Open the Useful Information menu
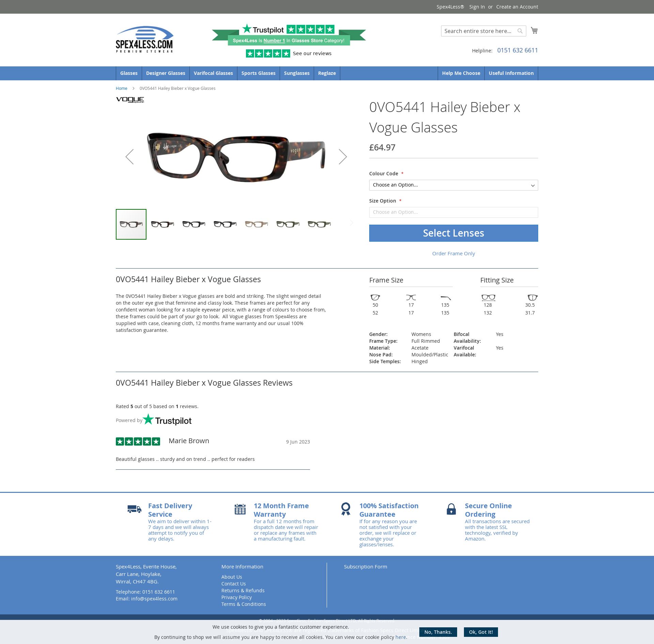654x644 pixels. (x=511, y=73)
